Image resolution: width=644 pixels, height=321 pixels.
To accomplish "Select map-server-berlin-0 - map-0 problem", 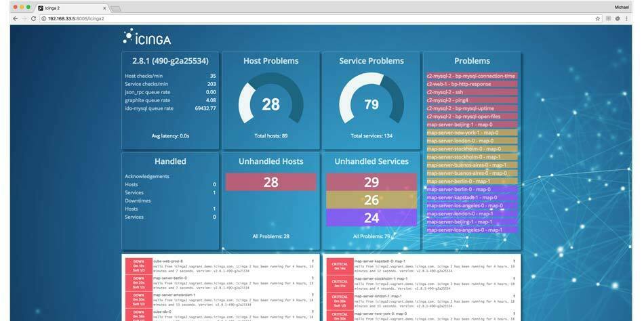I will click(472, 189).
